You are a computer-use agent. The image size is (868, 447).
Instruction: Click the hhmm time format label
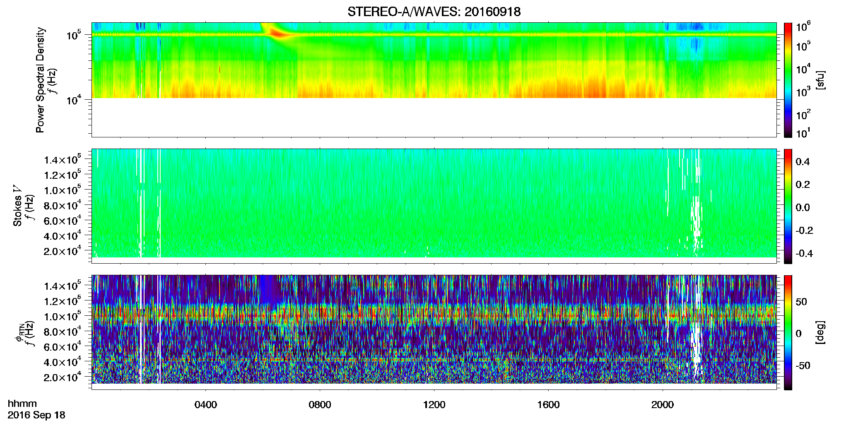pos(22,404)
